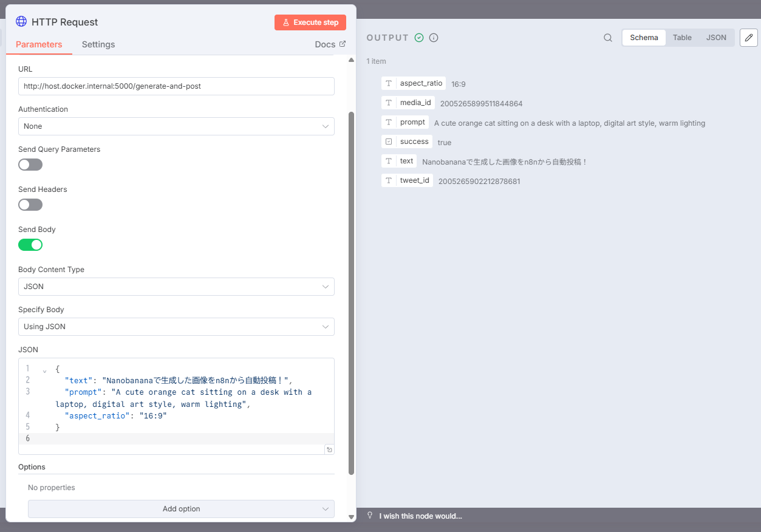Viewport: 761px width, 532px height.
Task: Open the Docs link
Action: pos(330,44)
